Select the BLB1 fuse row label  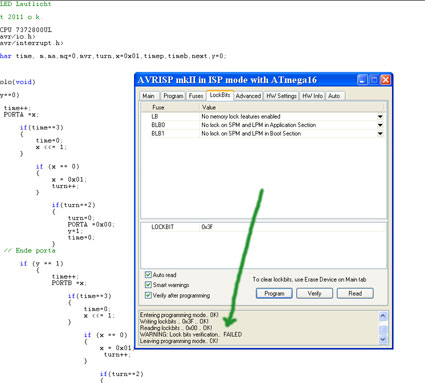tap(158, 134)
